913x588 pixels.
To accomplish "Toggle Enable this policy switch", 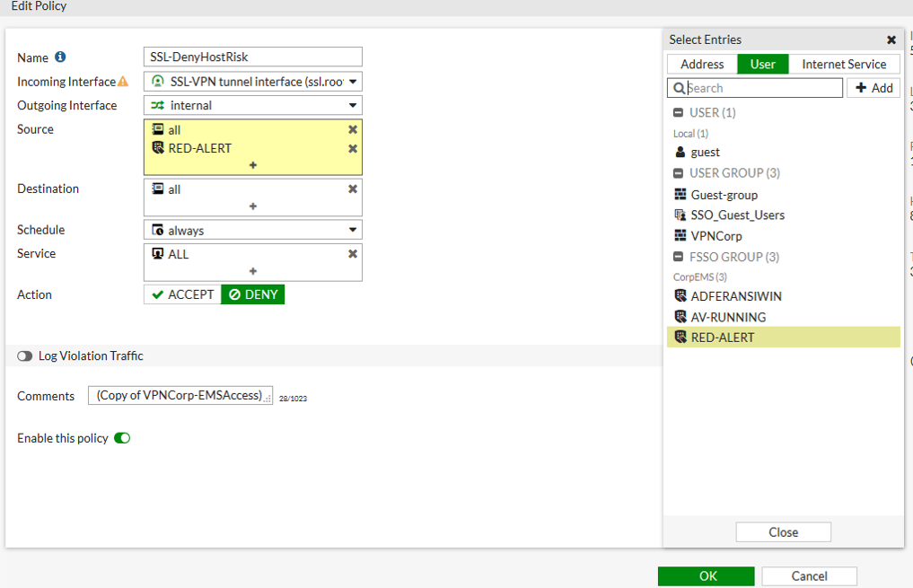I will [122, 438].
